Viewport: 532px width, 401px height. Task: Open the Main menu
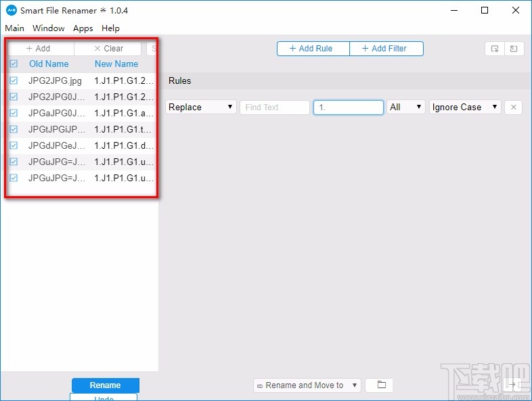click(15, 28)
